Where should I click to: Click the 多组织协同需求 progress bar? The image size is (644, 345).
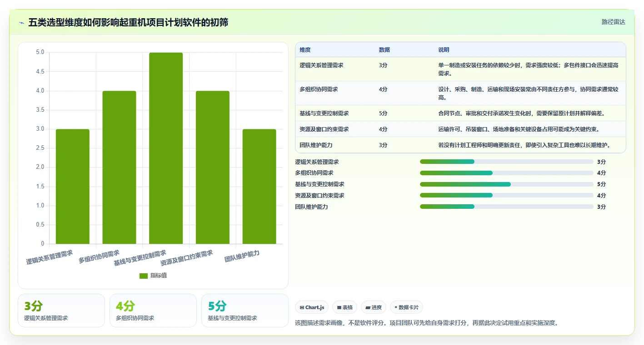(x=507, y=173)
